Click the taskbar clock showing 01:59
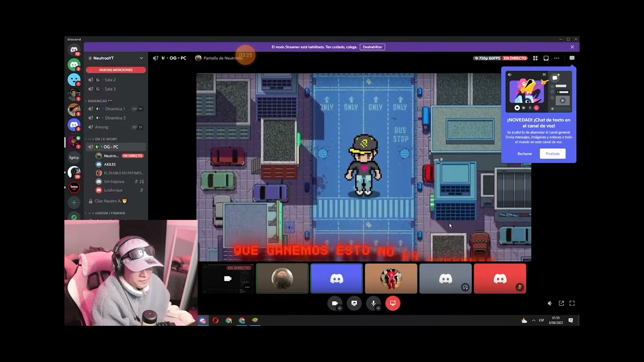This screenshot has width=644, height=362. pos(556,320)
